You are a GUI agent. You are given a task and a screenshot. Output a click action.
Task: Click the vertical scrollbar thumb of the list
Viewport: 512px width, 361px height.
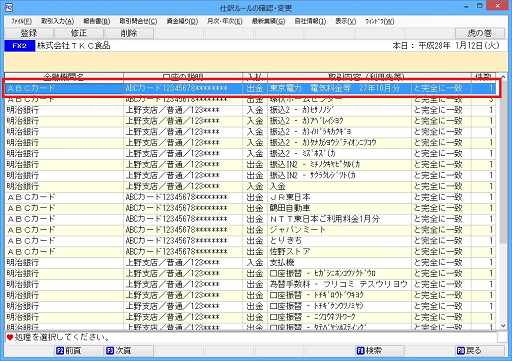tap(503, 163)
